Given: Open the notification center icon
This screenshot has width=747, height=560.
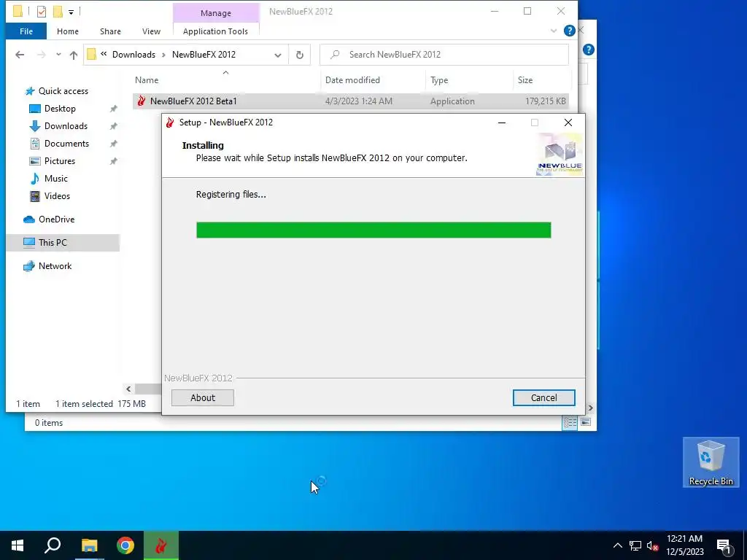Looking at the screenshot, I should click(724, 545).
